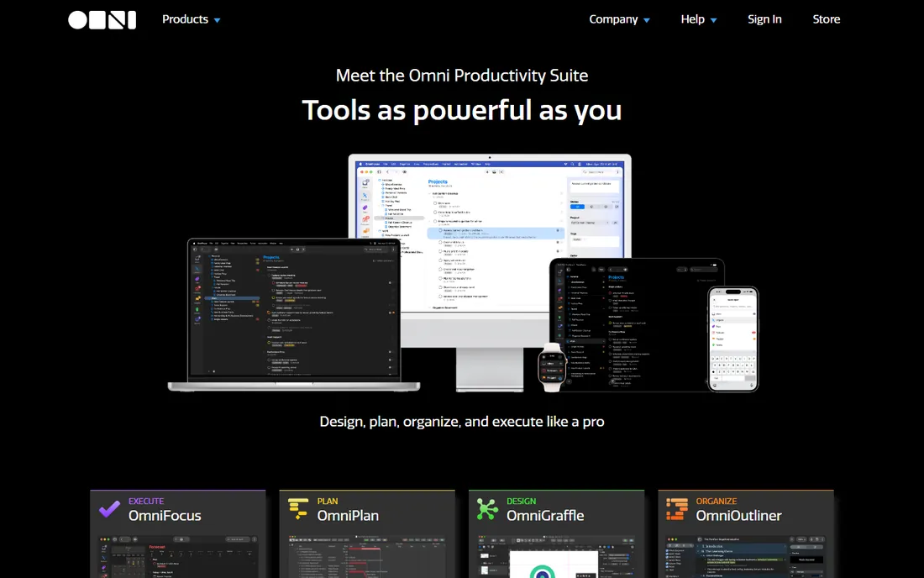Screen dimensions: 924x578
Task: Click the iPad tablet in hero image
Action: (637, 324)
